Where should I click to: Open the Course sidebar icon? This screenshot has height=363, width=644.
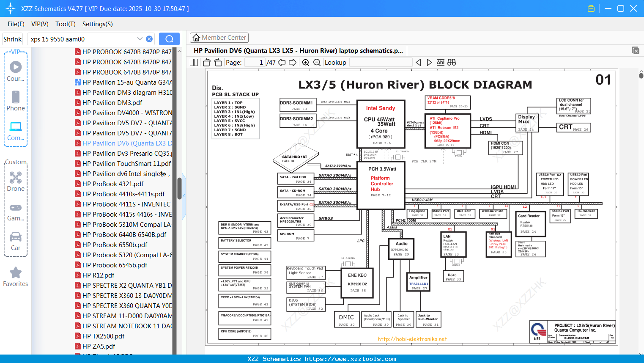[16, 71]
